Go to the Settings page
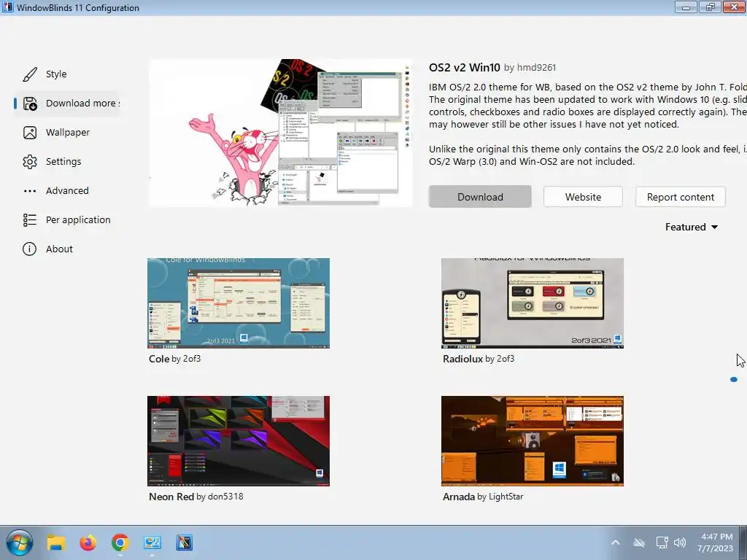747x560 pixels. [x=66, y=162]
